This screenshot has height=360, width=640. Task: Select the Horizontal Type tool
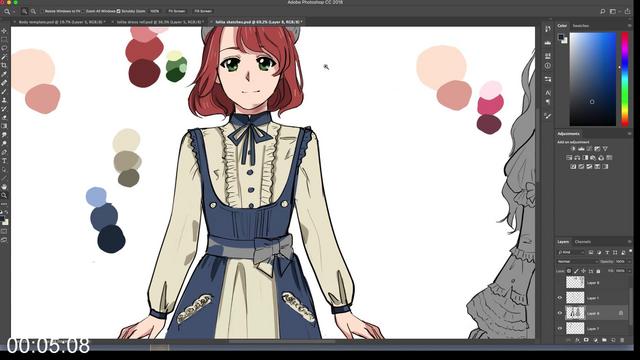pyautogui.click(x=4, y=161)
